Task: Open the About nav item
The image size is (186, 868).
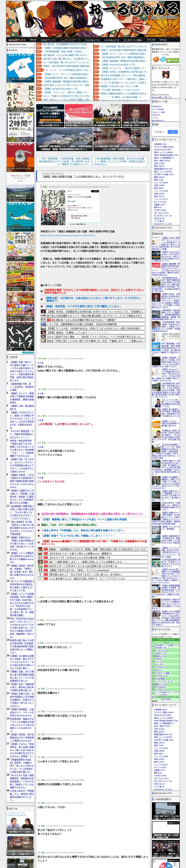Action: pos(33,40)
